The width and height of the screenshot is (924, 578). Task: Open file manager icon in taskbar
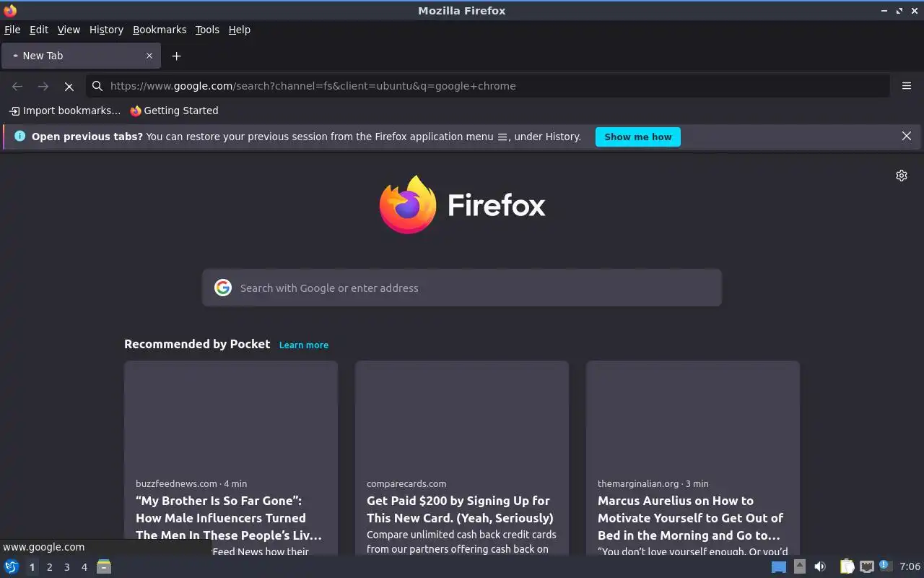104,566
